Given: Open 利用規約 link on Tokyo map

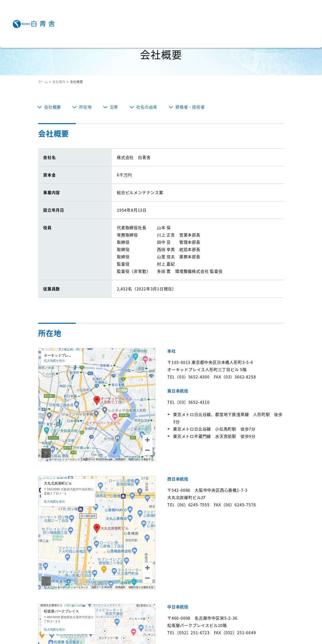Looking at the screenshot, I should [120, 459].
